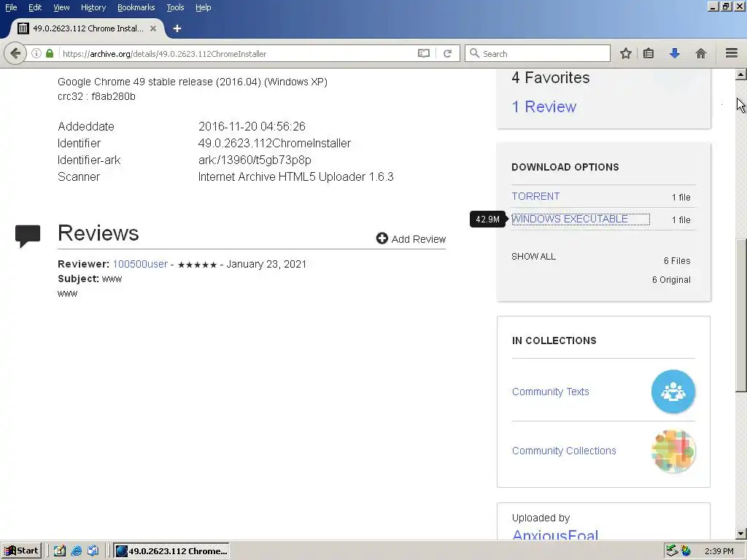Click Internet Archive HTML5 Uploader 1.6.3 text
The width and height of the screenshot is (747, 560).
(x=295, y=176)
